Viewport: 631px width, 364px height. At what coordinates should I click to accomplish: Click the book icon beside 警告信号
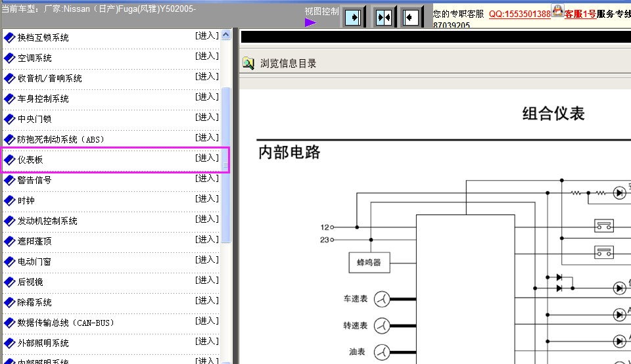point(9,180)
